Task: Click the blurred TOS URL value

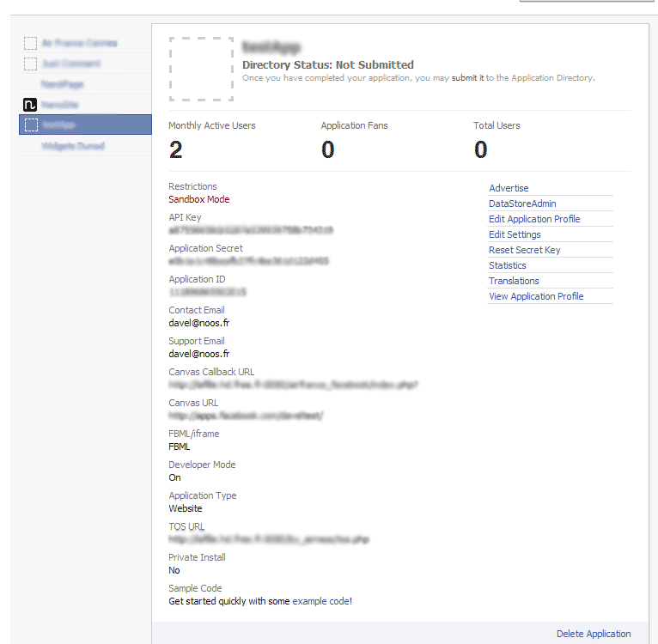Action: [x=269, y=539]
